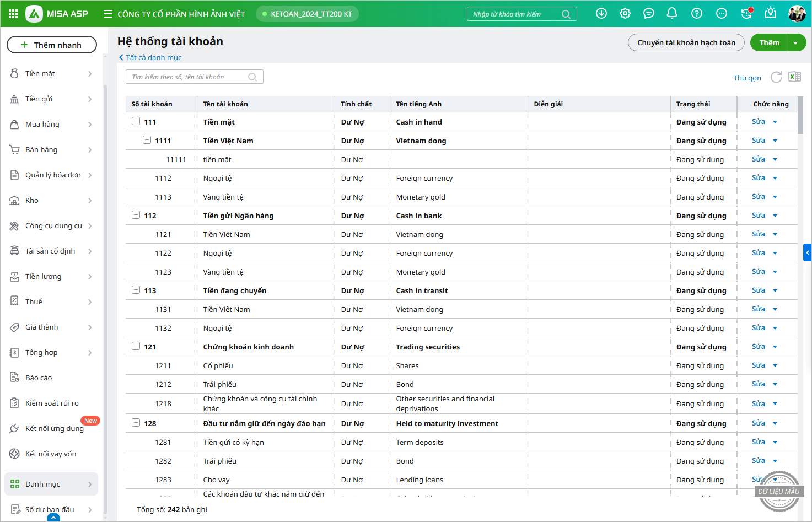Screen dimensions: 812x522
Task: Open Sửa dropdown for account 1112
Action: pos(775,178)
